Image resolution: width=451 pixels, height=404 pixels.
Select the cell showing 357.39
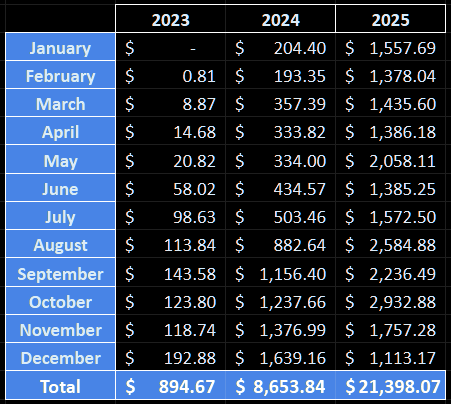pyautogui.click(x=280, y=103)
